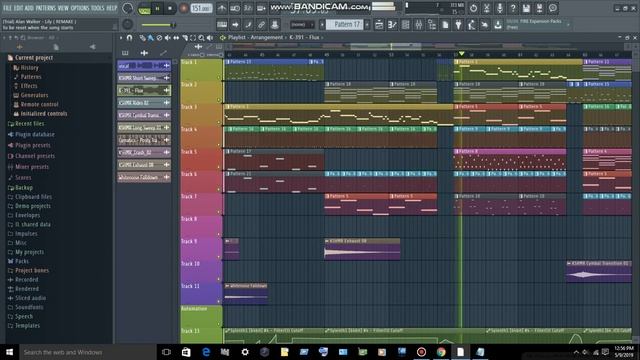
Task: Select K-391 - Flux clip in picker
Action: [144, 90]
